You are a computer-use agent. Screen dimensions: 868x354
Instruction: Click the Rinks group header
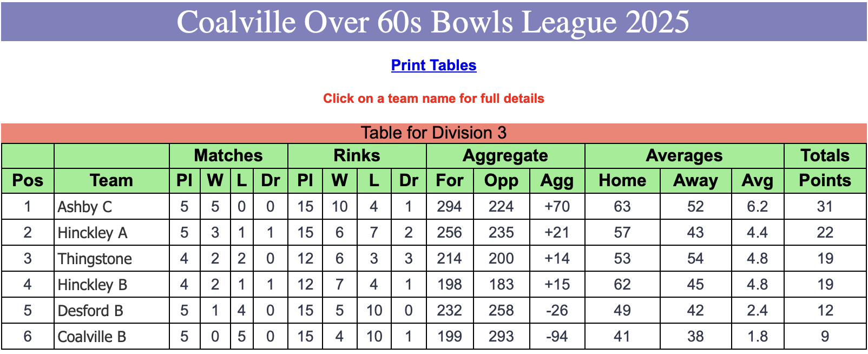(357, 156)
